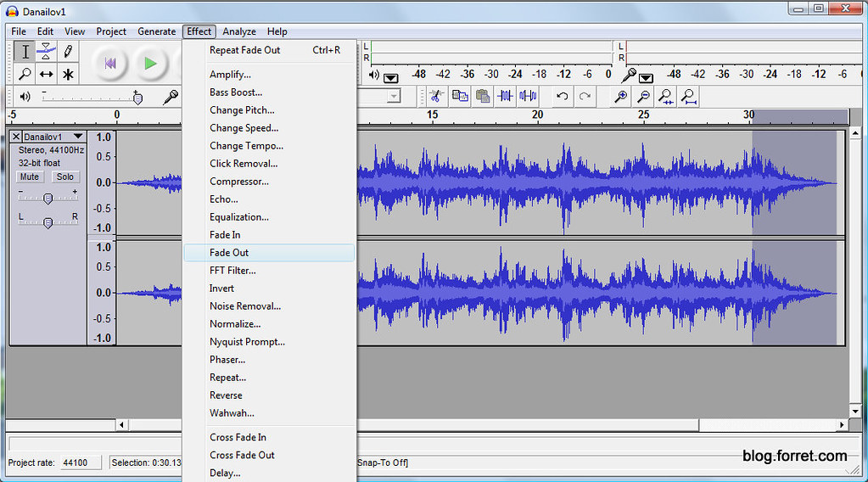Viewport: 868px width, 482px height.
Task: Click the green Play button
Action: coord(150,64)
